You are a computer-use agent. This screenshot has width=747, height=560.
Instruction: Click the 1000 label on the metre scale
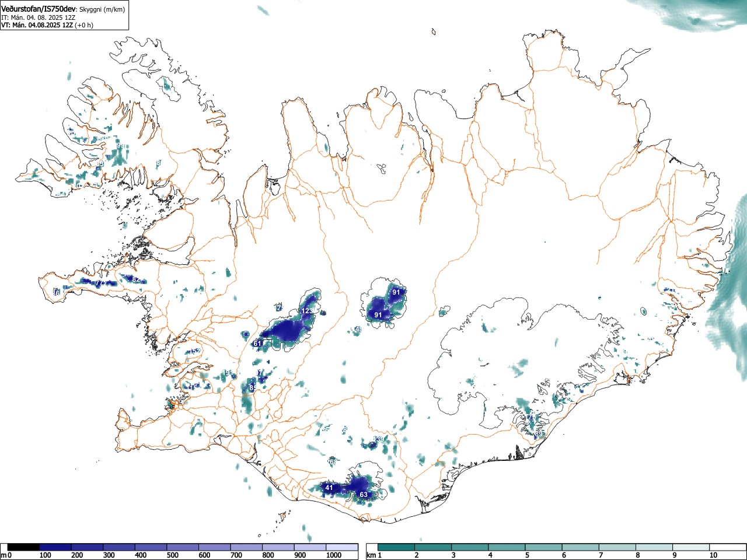tap(334, 555)
